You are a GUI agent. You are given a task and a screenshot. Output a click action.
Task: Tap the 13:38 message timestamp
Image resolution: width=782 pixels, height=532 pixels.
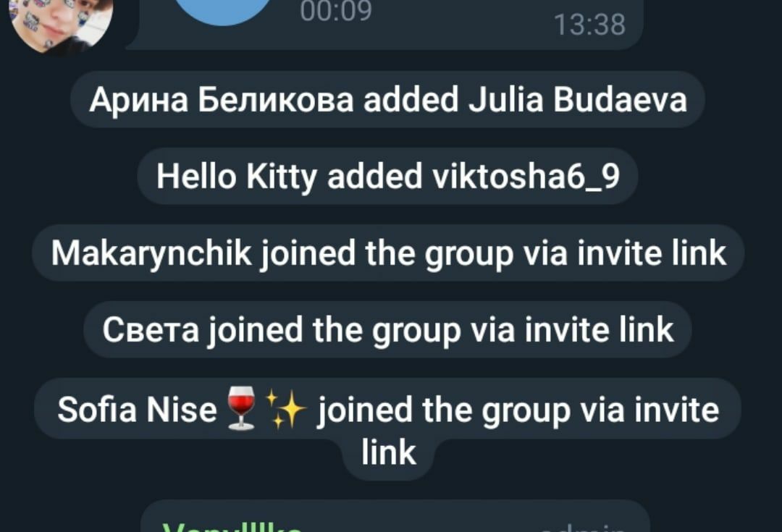(x=589, y=25)
